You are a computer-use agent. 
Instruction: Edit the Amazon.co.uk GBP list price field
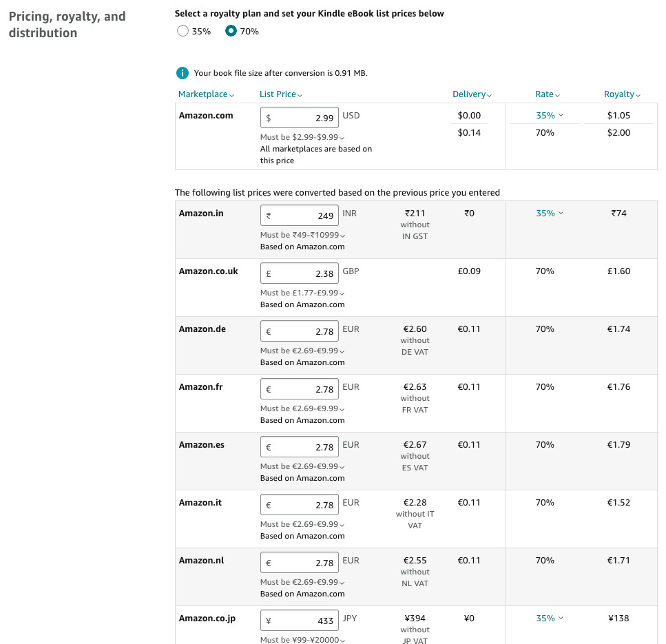(x=300, y=273)
